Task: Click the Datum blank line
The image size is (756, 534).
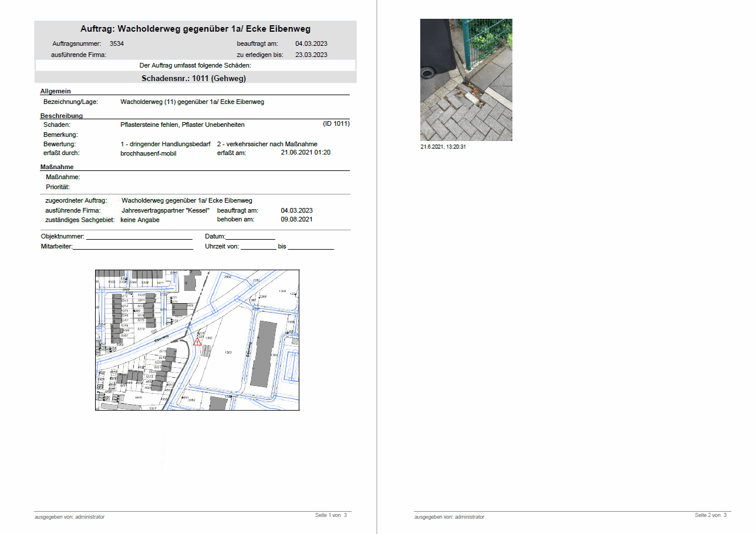Action: tap(251, 237)
